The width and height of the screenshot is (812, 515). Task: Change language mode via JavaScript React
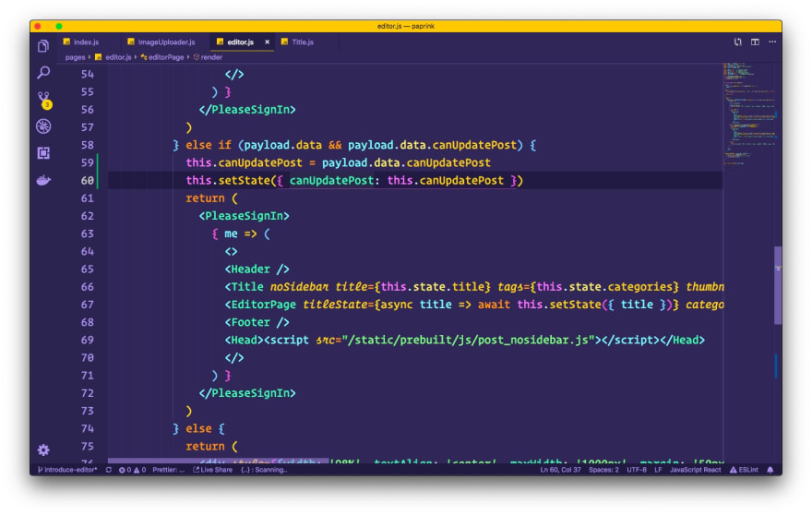(x=695, y=470)
